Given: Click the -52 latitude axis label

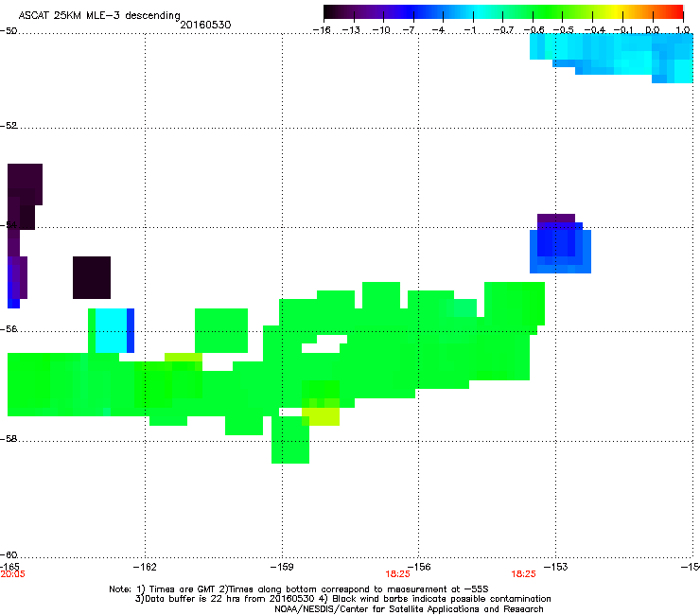Looking at the screenshot, I should click(x=9, y=126).
